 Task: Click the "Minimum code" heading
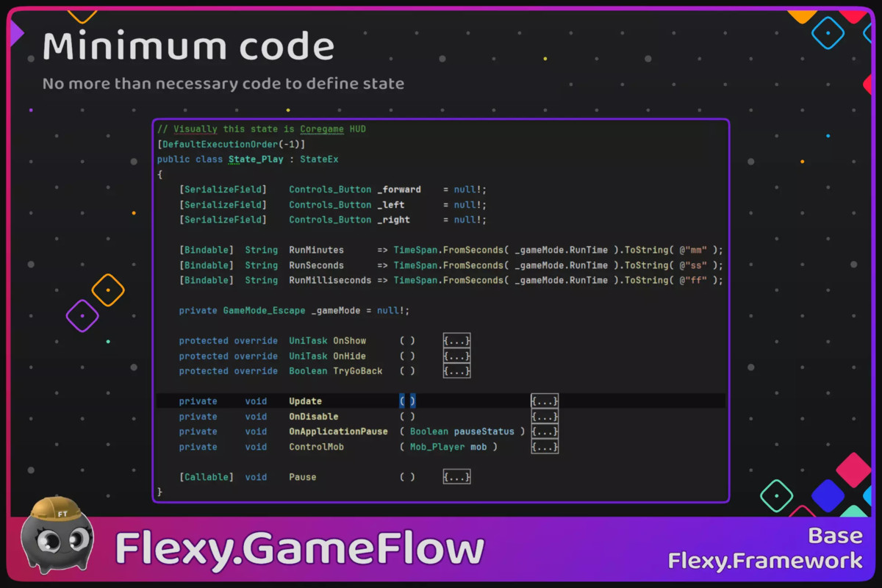coord(189,47)
